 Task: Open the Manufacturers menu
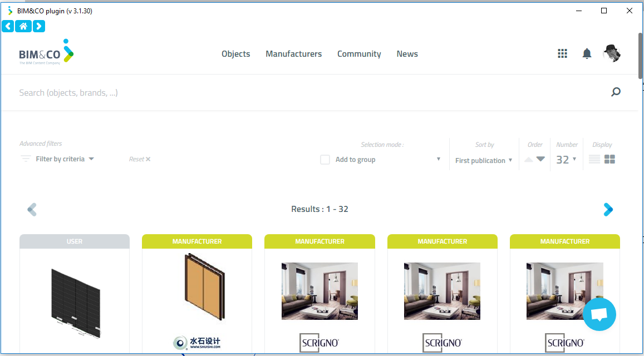(x=294, y=54)
